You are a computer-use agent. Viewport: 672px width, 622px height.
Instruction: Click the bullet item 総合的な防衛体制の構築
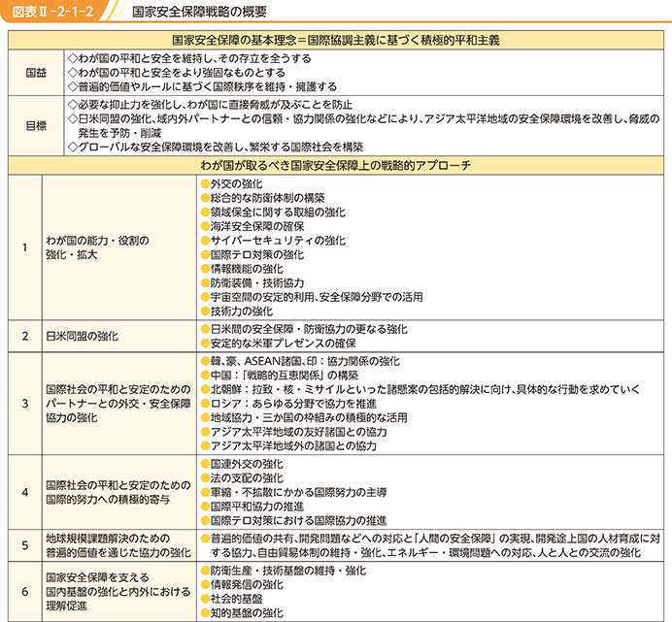tap(263, 198)
